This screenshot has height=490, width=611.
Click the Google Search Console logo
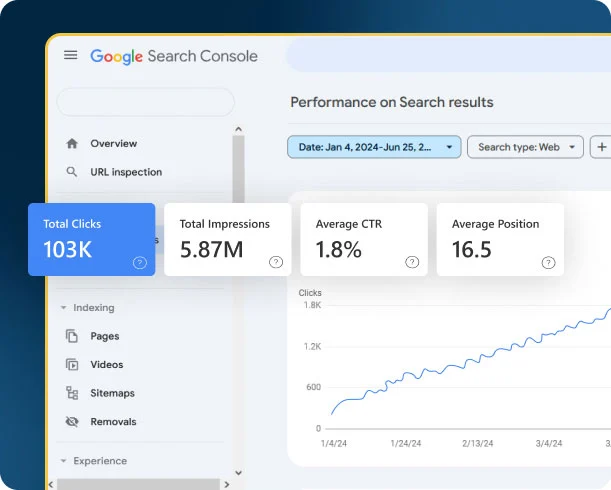tap(174, 56)
